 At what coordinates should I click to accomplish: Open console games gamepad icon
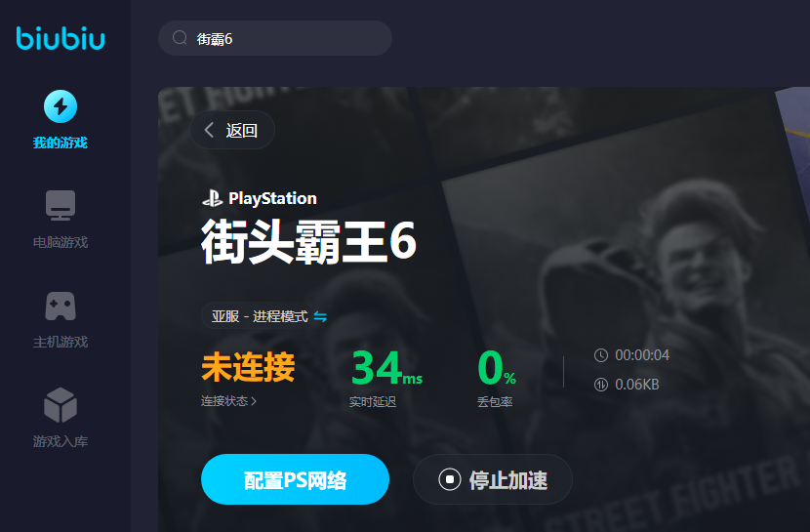(61, 306)
